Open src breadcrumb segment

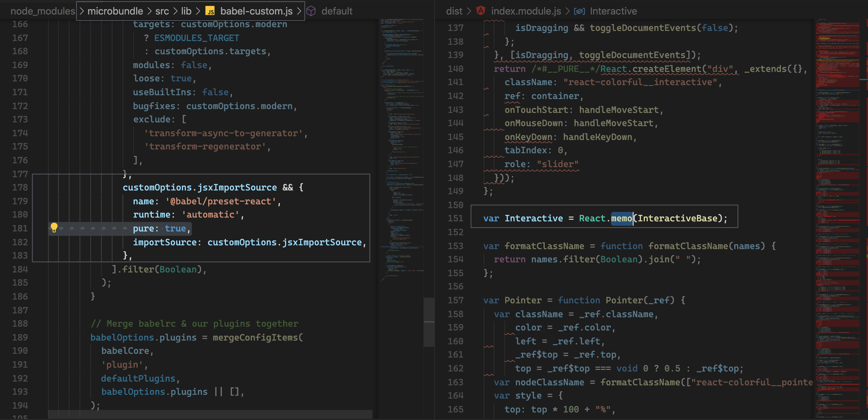pyautogui.click(x=162, y=11)
